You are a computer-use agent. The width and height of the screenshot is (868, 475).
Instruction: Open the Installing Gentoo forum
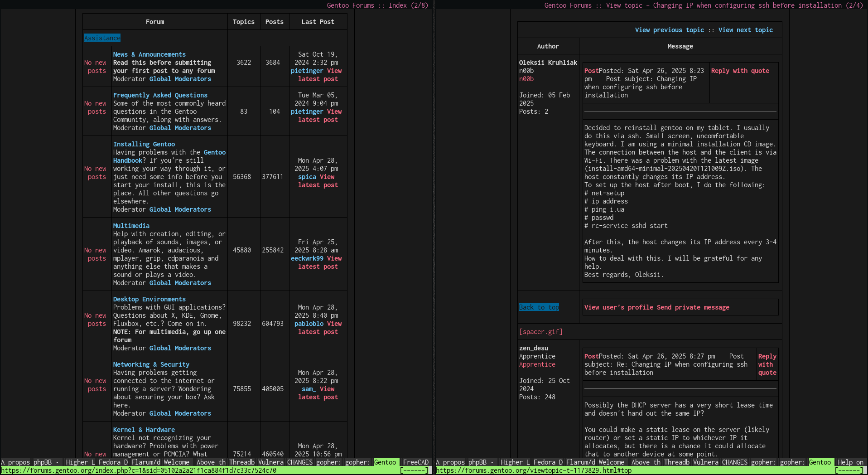pos(144,144)
